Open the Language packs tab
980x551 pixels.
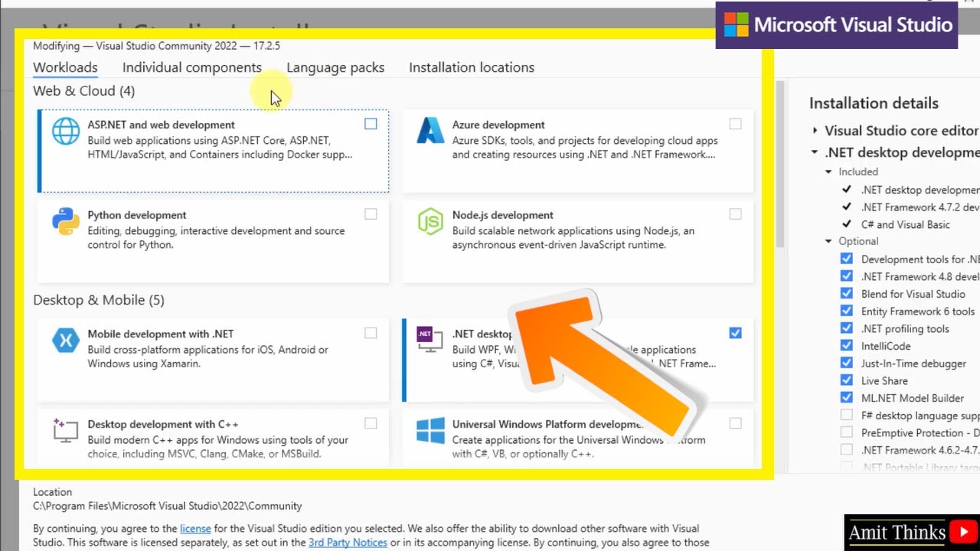[x=335, y=67]
